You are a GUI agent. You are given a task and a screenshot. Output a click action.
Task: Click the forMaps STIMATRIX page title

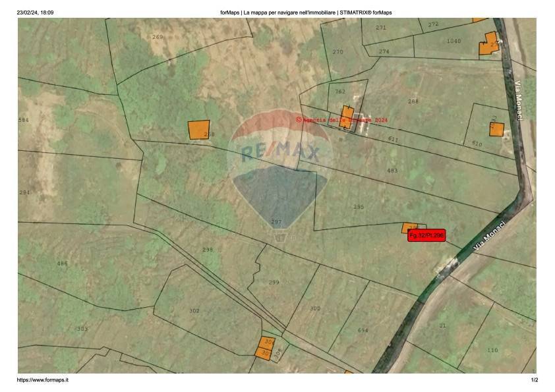click(306, 13)
